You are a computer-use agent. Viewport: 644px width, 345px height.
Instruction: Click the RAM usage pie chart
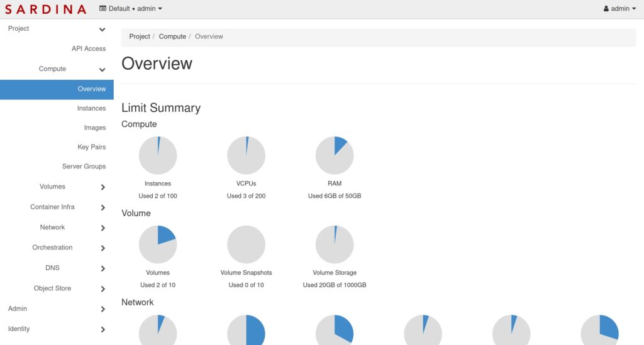click(335, 155)
